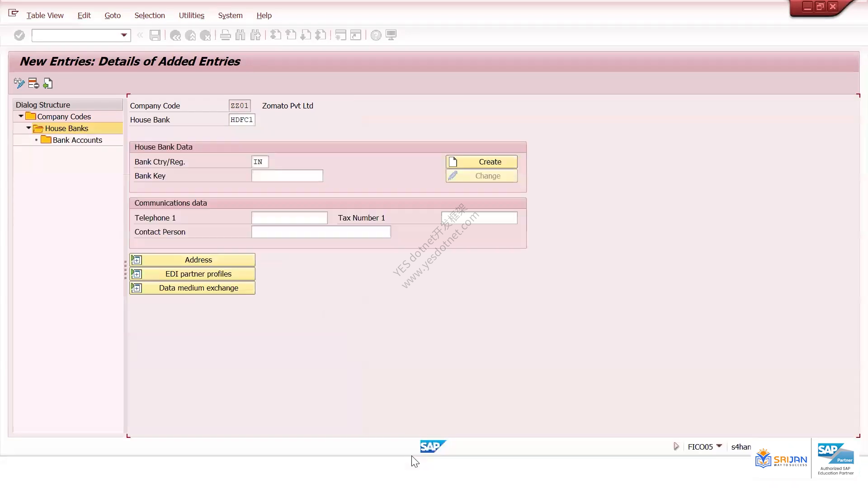Select Bank Accounts in the dialog structure
This screenshot has height=488, width=868.
coord(77,140)
